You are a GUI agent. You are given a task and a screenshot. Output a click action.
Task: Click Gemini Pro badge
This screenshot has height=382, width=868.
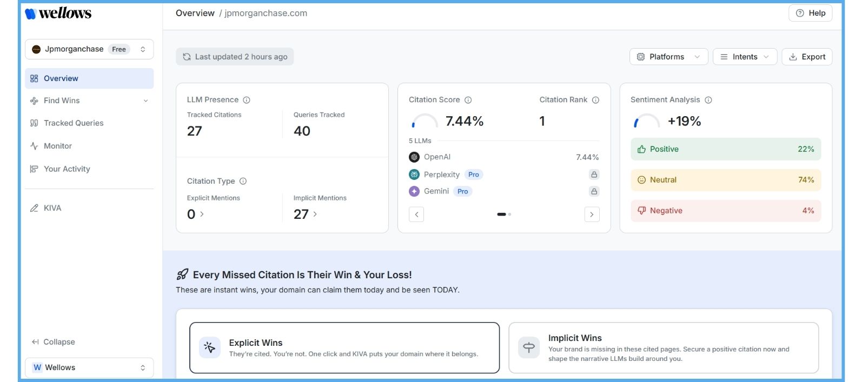pos(463,191)
